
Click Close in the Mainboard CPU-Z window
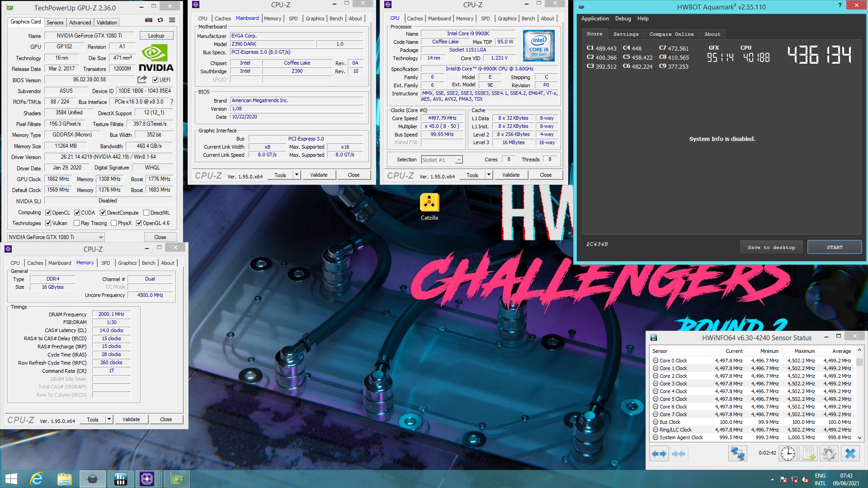click(x=354, y=175)
